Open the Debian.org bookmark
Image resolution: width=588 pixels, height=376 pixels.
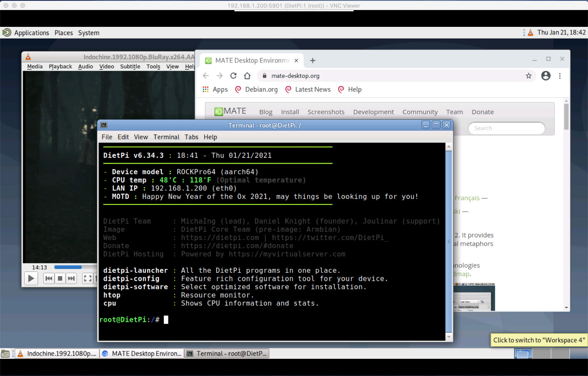click(256, 89)
